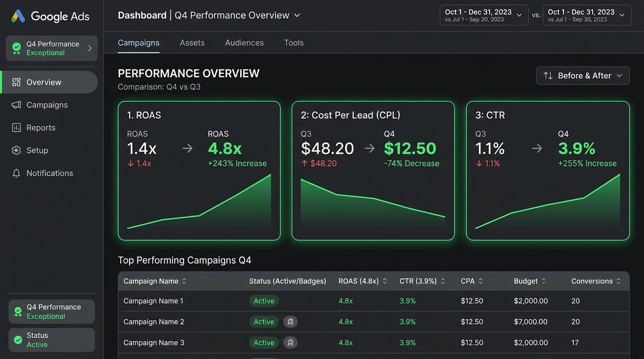This screenshot has height=359, width=644.
Task: Click the Active badge for Campaign Name 3
Action: click(264, 343)
